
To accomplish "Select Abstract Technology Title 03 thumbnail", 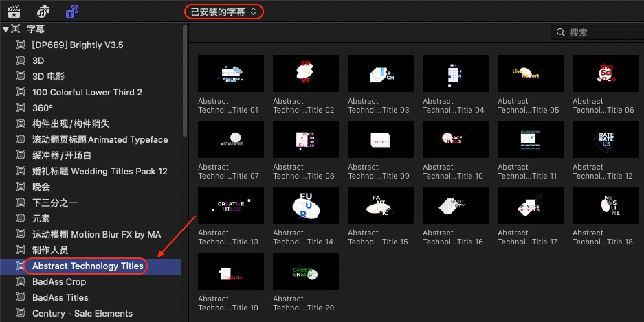I will (x=381, y=73).
